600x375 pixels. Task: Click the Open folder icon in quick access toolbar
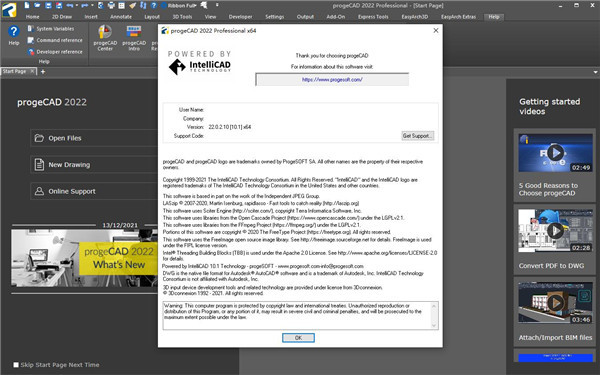click(x=37, y=5)
